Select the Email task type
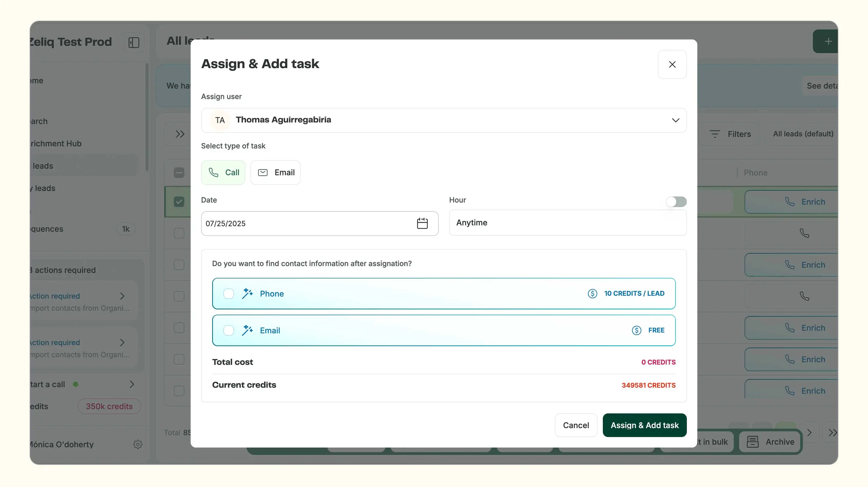 click(275, 172)
